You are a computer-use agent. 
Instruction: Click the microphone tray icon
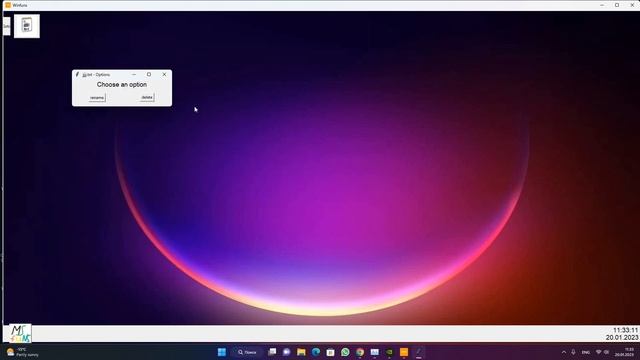click(573, 352)
